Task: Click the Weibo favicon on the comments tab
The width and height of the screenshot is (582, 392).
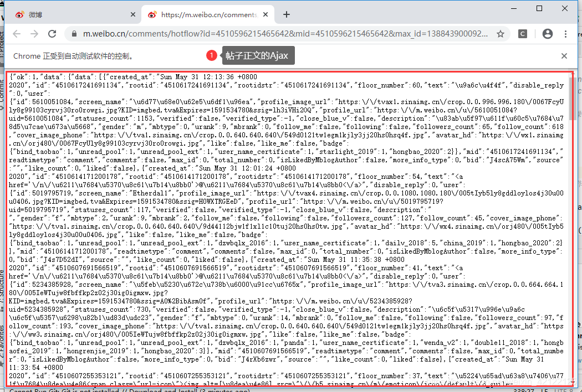Action: [152, 15]
